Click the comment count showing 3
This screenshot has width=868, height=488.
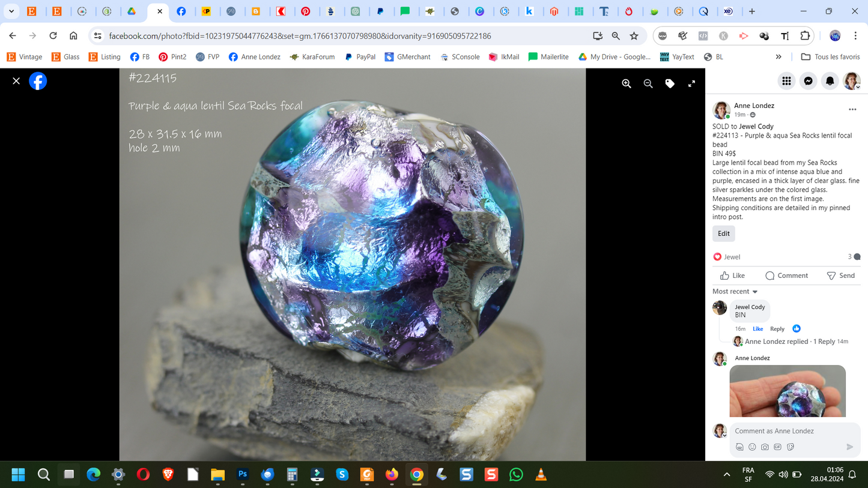click(x=854, y=257)
